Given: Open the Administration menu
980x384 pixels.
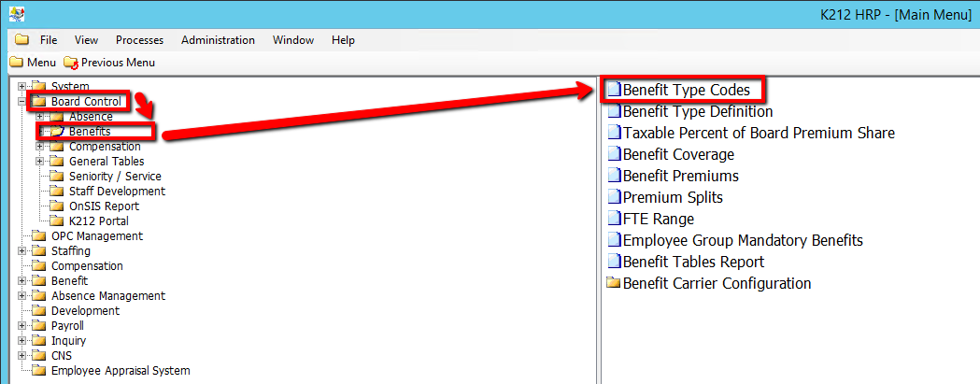Looking at the screenshot, I should 218,40.
